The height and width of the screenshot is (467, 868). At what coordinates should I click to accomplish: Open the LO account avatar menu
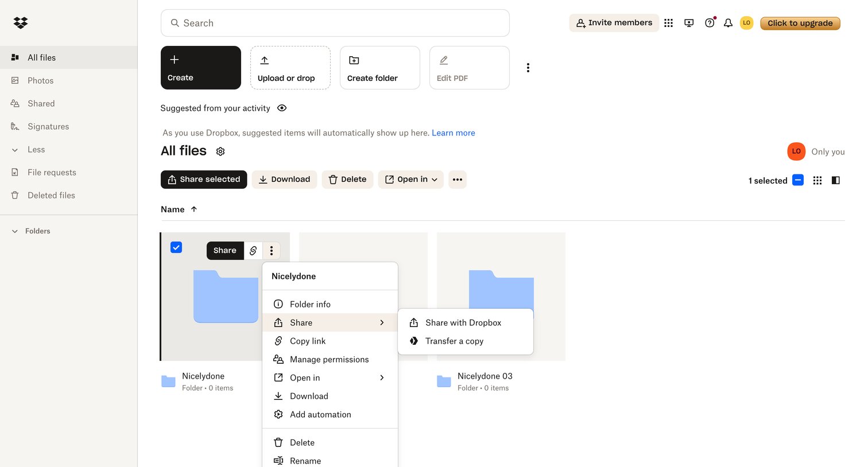point(746,23)
